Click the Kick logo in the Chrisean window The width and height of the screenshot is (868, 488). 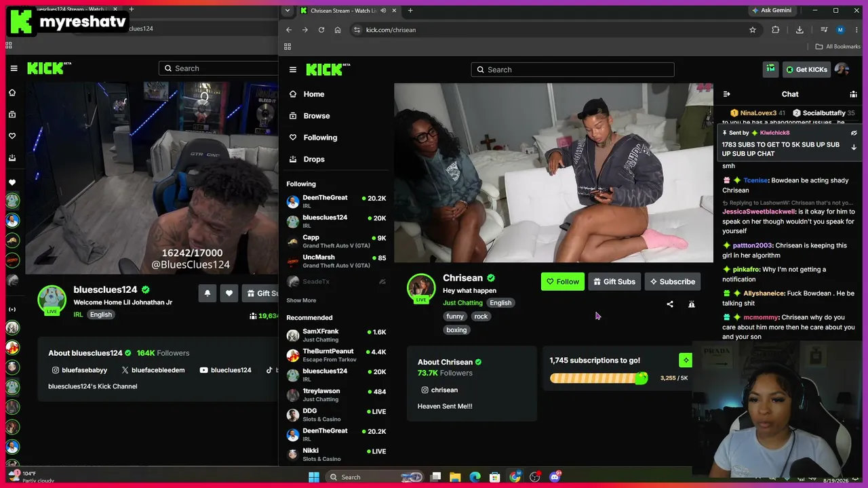(328, 70)
